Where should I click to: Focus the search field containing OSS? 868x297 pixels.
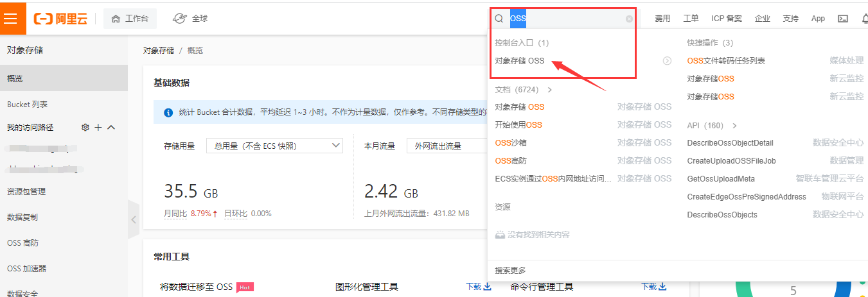pyautogui.click(x=565, y=19)
